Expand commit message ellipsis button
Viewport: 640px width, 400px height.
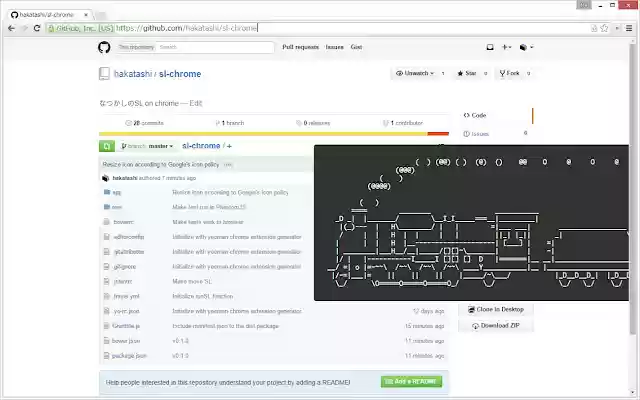coord(228,165)
